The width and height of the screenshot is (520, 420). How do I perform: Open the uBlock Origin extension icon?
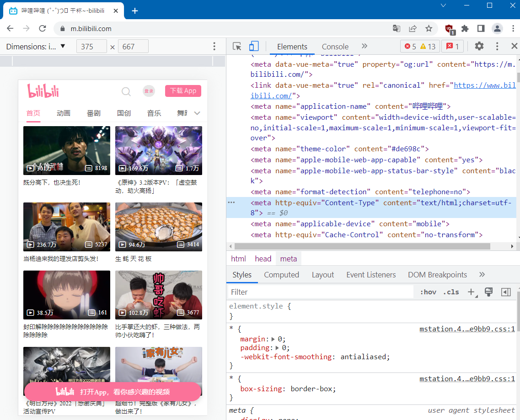click(x=450, y=29)
